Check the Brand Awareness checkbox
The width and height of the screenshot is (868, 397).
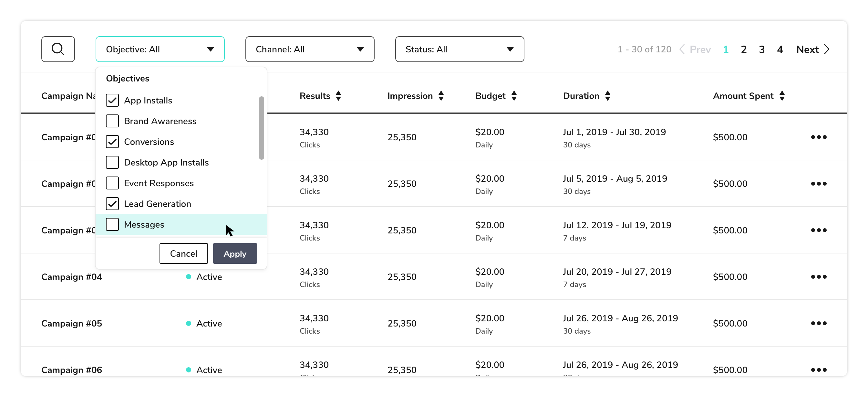(112, 121)
